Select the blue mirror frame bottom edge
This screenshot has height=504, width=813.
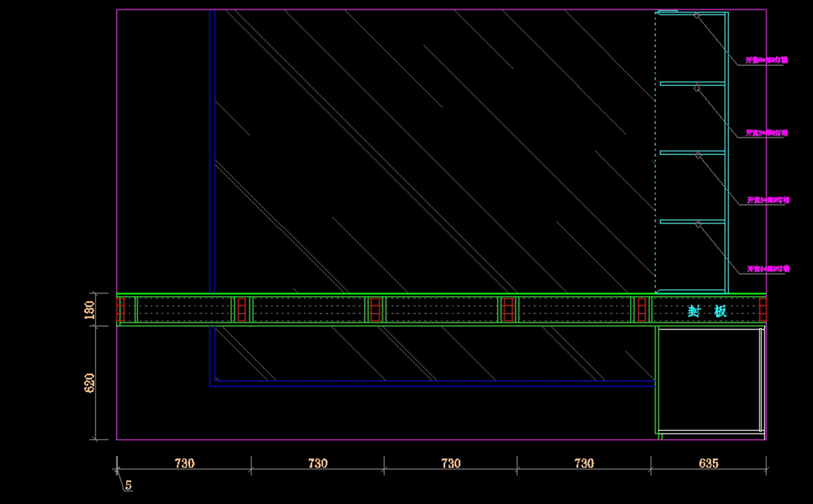[x=434, y=383]
